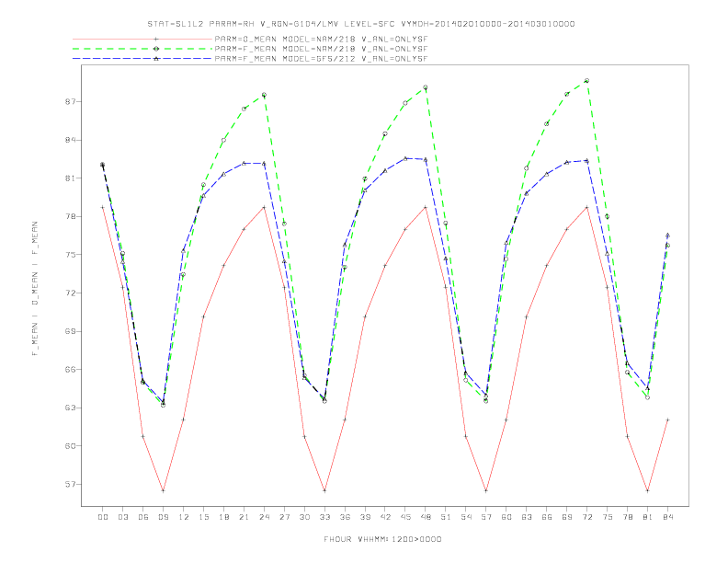This screenshot has width=728, height=563.
Task: Click the green dashed line sample in legend
Action: coord(142,49)
